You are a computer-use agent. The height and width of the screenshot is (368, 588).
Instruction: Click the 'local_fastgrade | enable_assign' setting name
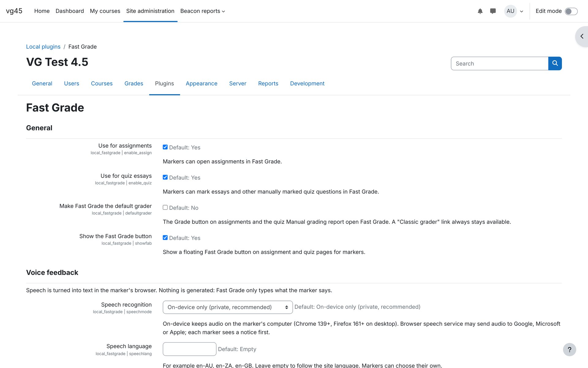(121, 153)
